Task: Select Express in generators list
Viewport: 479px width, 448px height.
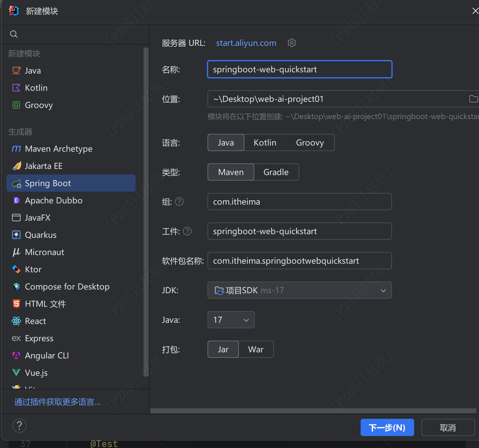Action: [71, 338]
